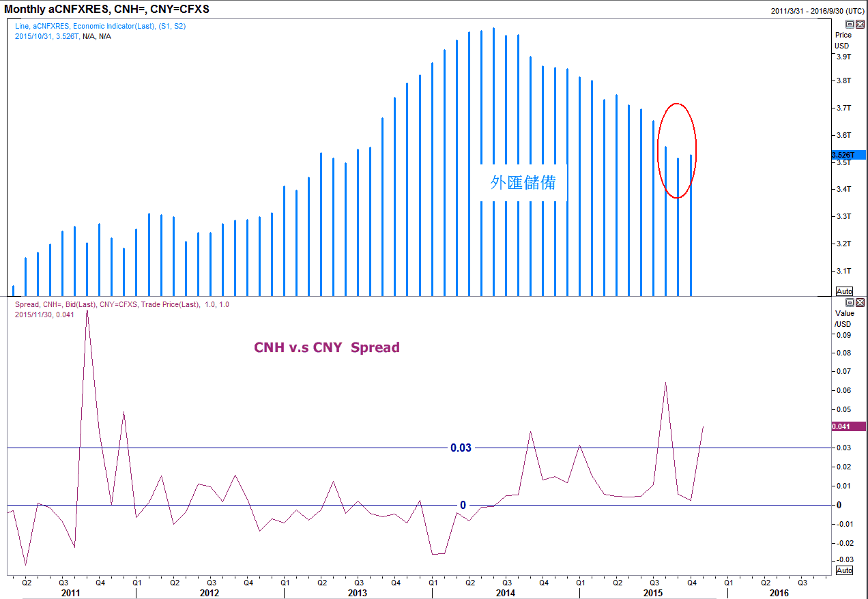
Task: Click the Auto scale button on spread chart
Action: [844, 570]
